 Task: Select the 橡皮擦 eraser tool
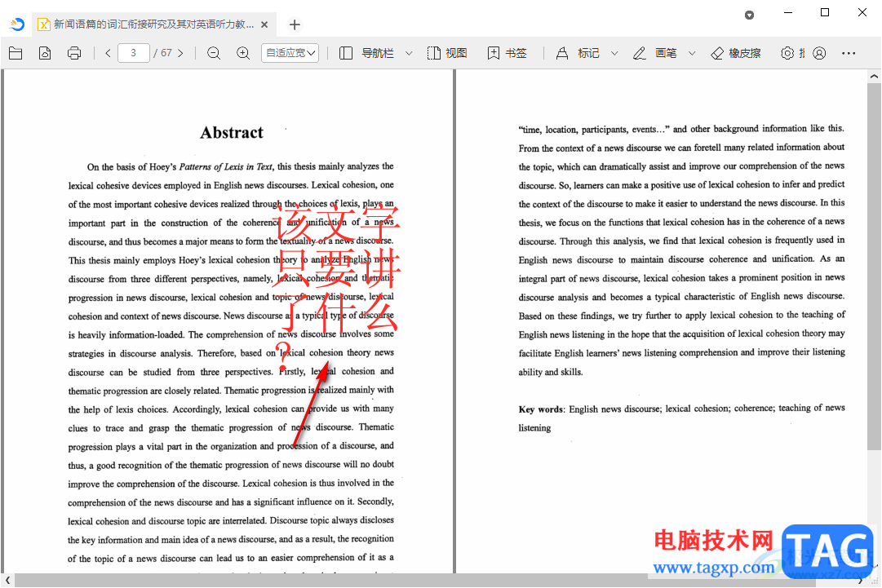[736, 53]
